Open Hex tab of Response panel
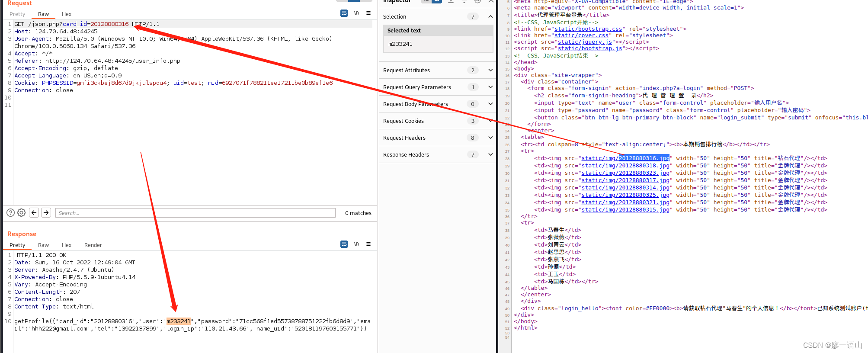 click(x=67, y=245)
